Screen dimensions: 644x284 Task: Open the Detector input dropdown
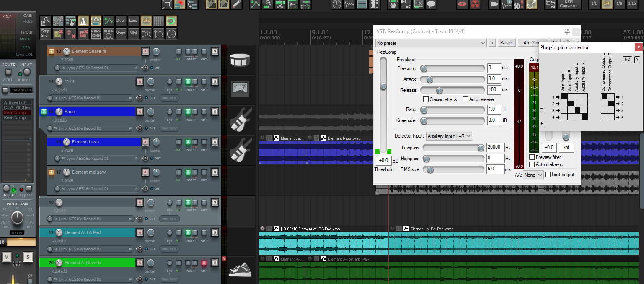(x=449, y=136)
